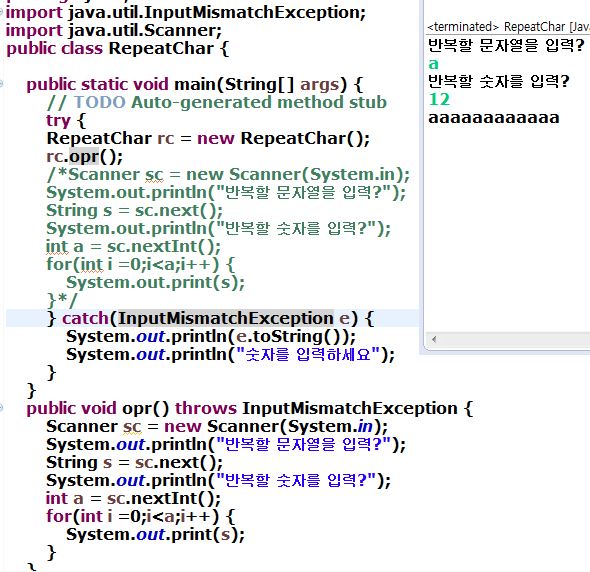Click the import java.util.InputMismatchException line
The image size is (590, 572).
coord(186,12)
